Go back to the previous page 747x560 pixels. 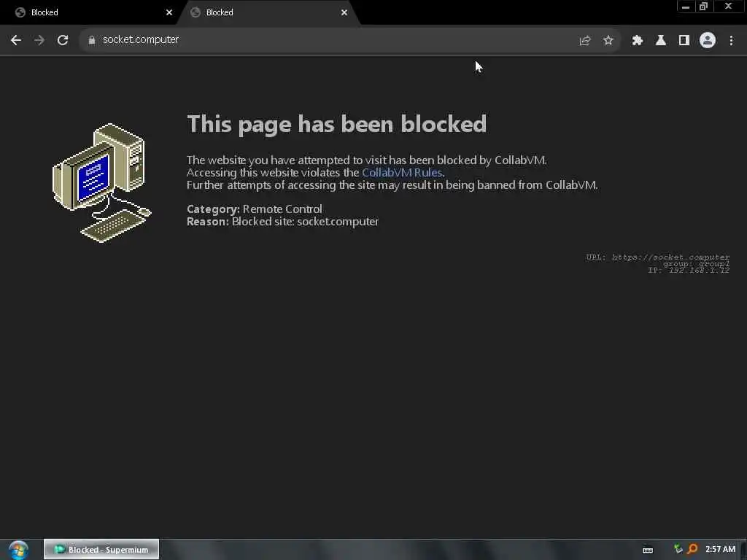point(16,40)
